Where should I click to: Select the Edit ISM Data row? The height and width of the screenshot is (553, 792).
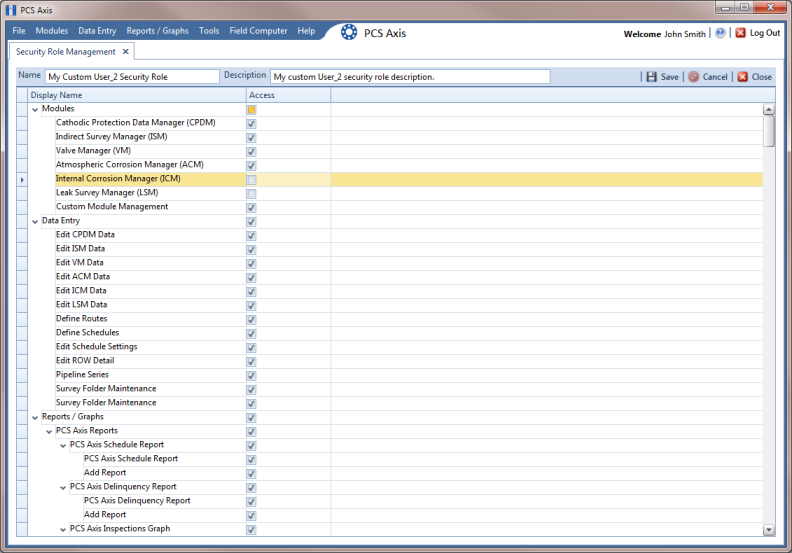tap(395, 249)
